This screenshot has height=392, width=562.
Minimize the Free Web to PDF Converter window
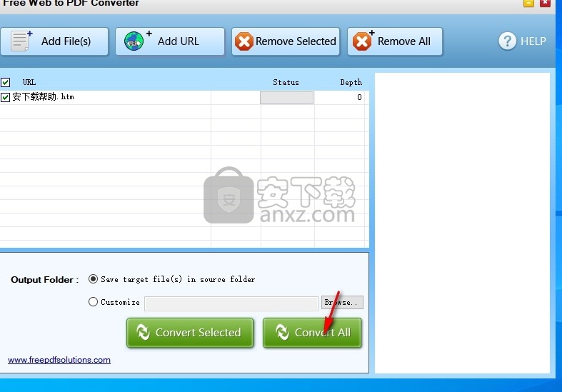(528, 3)
